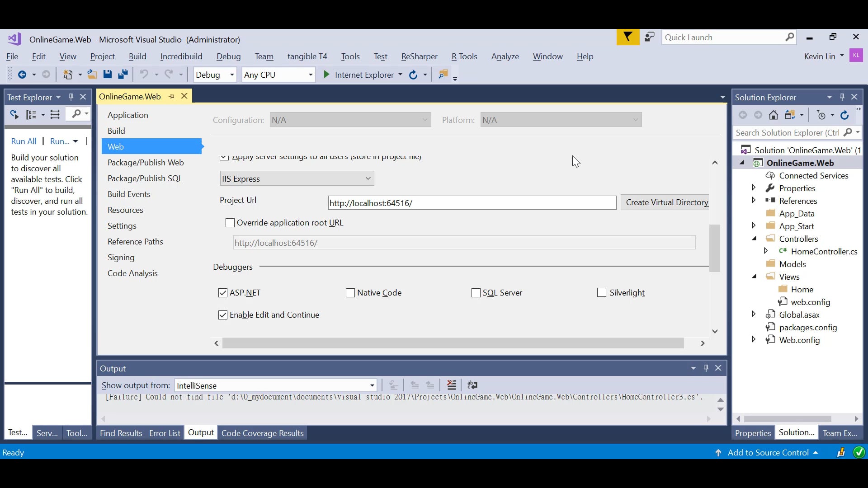Toggle word wrap in the Output window
This screenshot has width=868, height=488.
coord(472,385)
